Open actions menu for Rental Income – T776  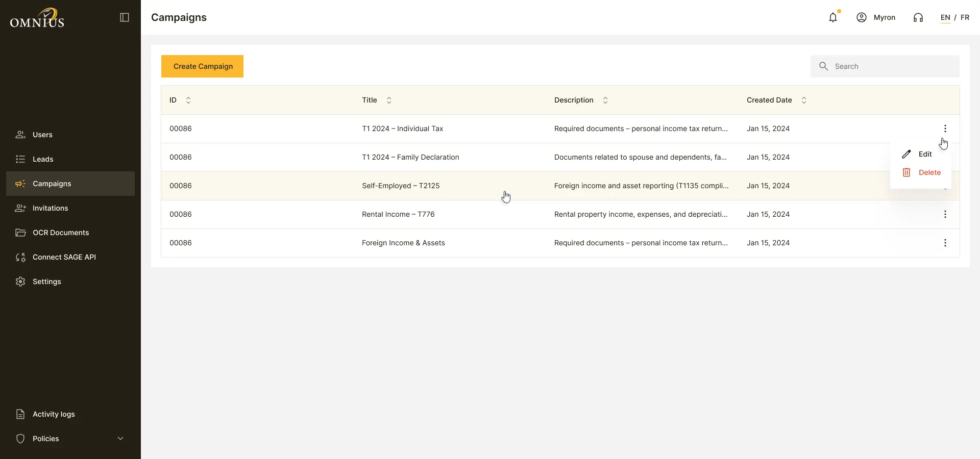(945, 214)
